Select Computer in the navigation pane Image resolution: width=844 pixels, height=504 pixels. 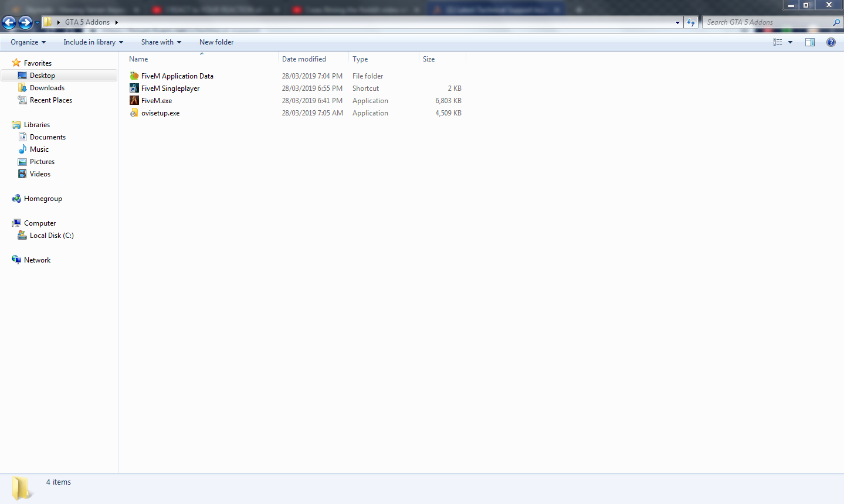(40, 223)
